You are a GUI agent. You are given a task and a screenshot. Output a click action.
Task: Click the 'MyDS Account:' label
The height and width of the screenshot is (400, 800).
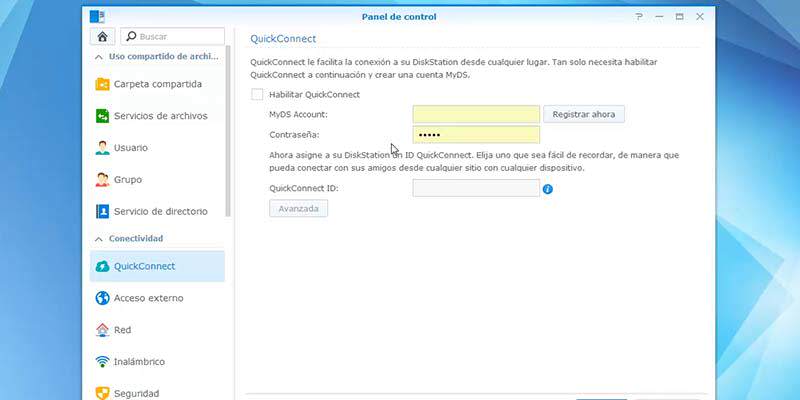[x=298, y=115]
